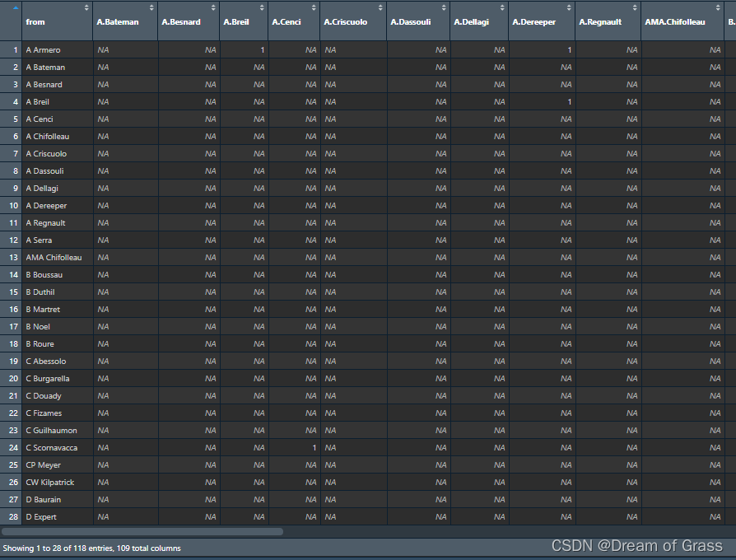Select the 'A Regnault' row name
The height and width of the screenshot is (560, 736).
pos(45,223)
